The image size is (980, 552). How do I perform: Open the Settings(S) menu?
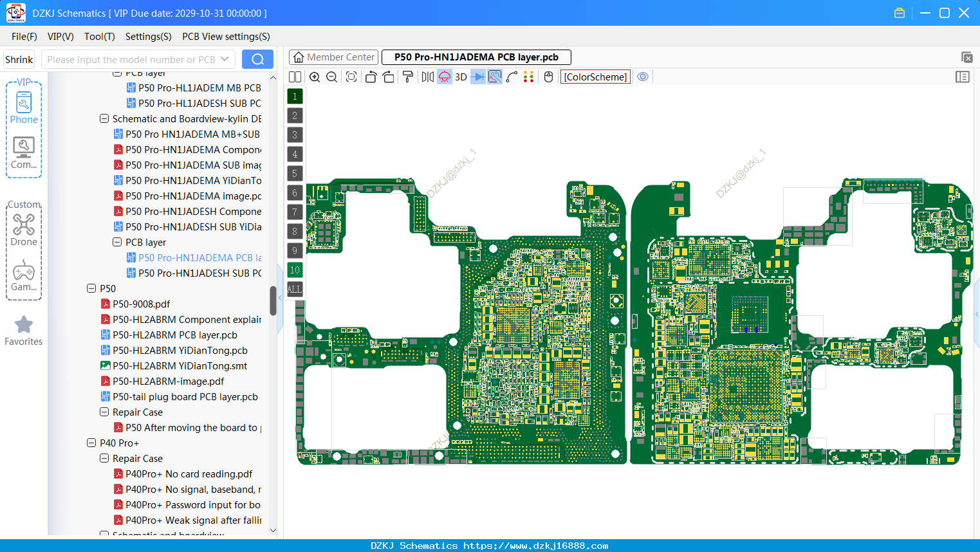click(x=149, y=37)
